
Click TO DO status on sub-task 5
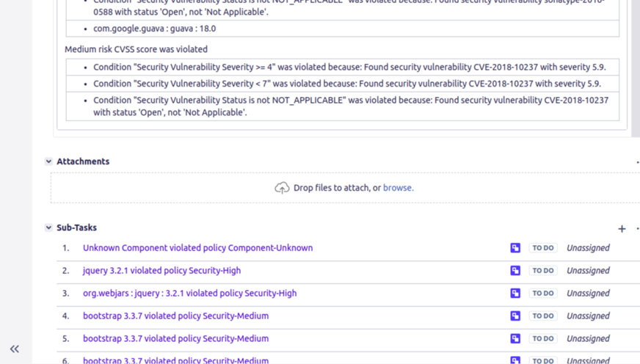(543, 339)
